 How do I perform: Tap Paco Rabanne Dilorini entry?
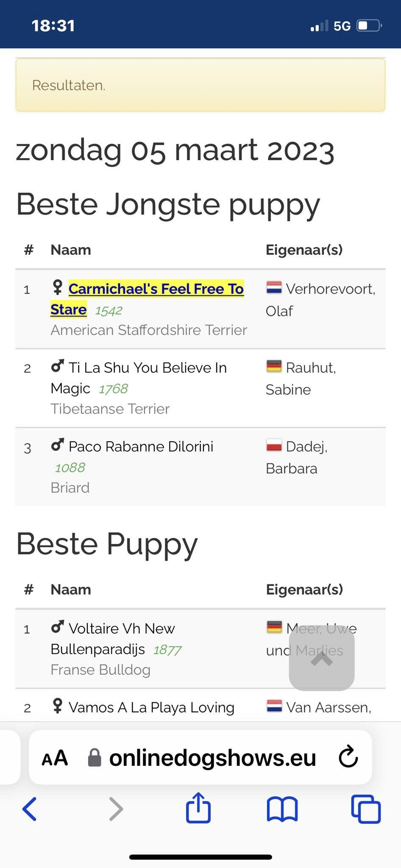coord(141,446)
